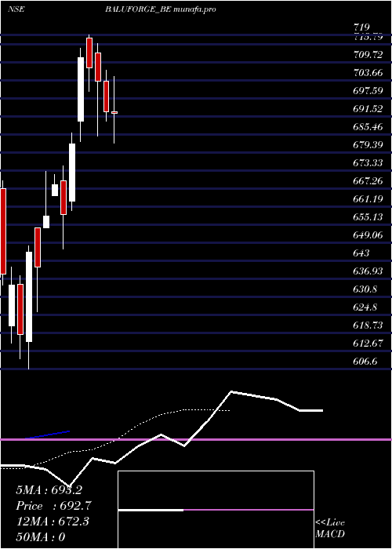Screen dimensions: 392x549
Task: Click the 667.26 price axis label
Action: click(x=368, y=181)
